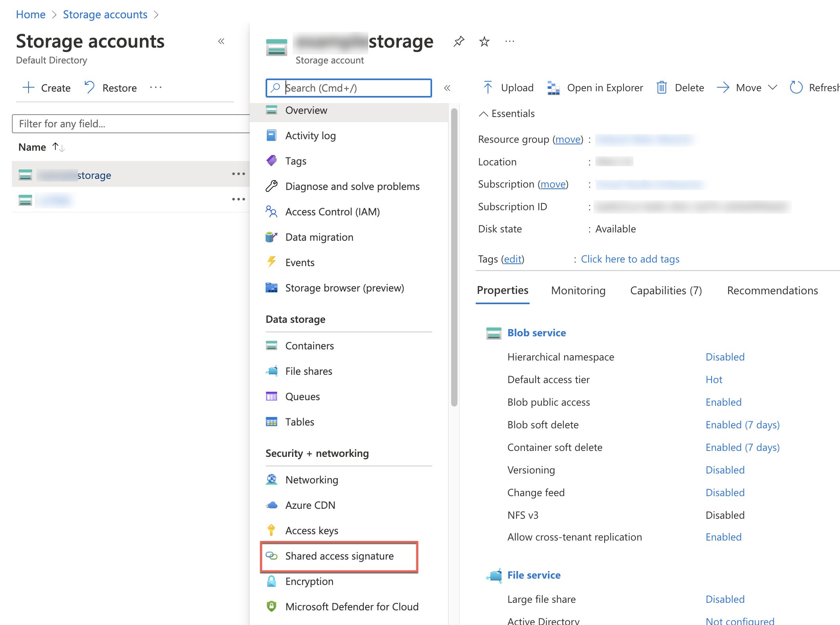Screen dimensions: 840x625
Task: Switch to the Monitoring tab
Action: pyautogui.click(x=578, y=290)
